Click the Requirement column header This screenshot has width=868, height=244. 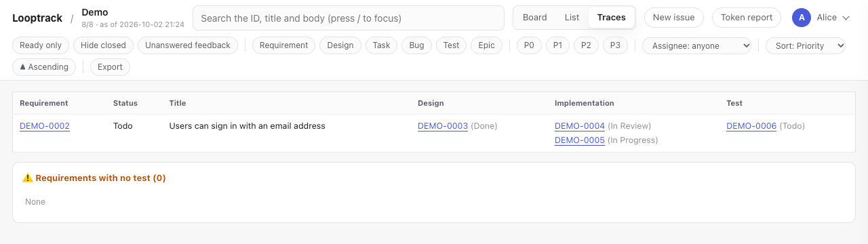(44, 103)
